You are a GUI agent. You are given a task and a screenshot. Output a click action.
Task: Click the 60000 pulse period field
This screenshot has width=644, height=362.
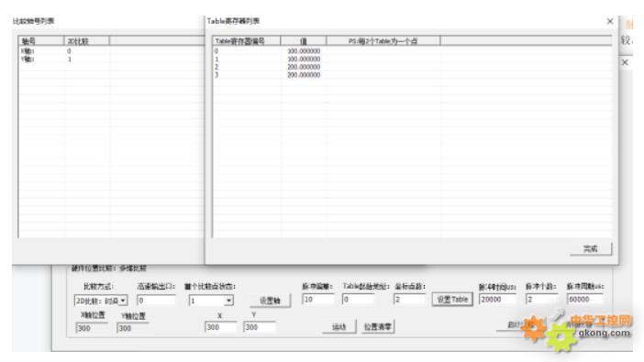(585, 299)
